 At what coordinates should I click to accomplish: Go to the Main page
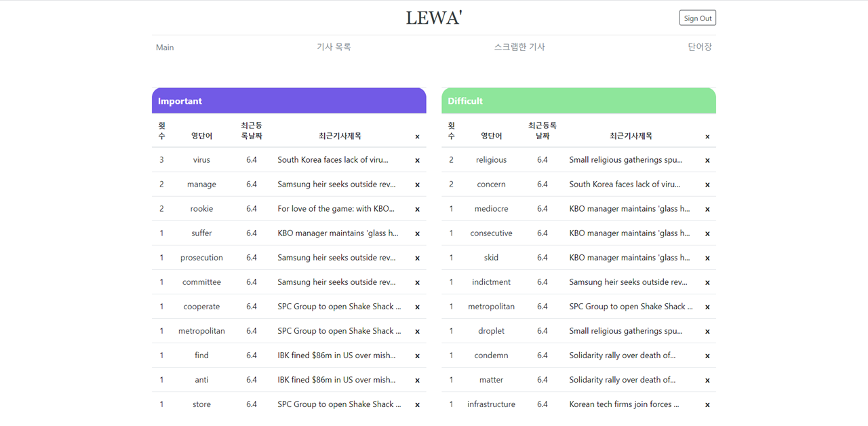tap(164, 47)
